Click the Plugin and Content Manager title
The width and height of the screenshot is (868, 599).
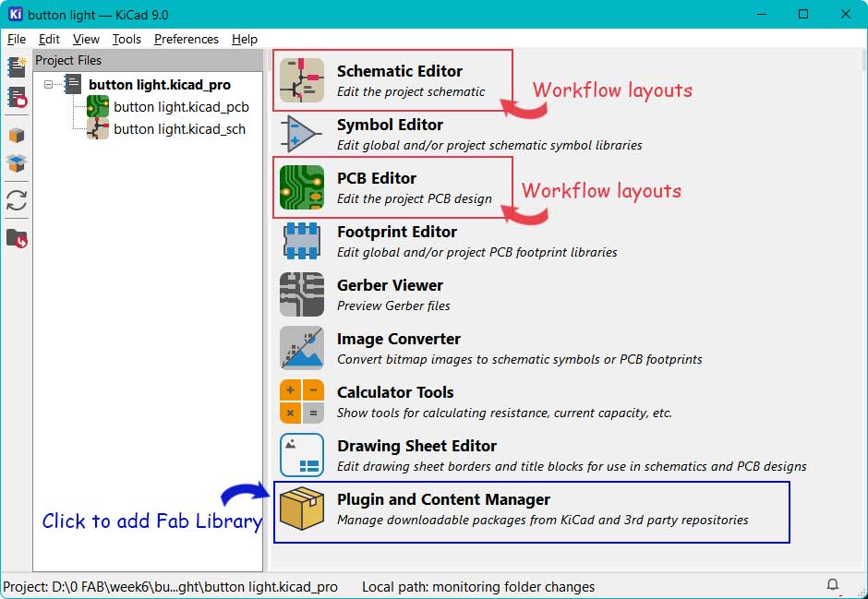pos(443,499)
